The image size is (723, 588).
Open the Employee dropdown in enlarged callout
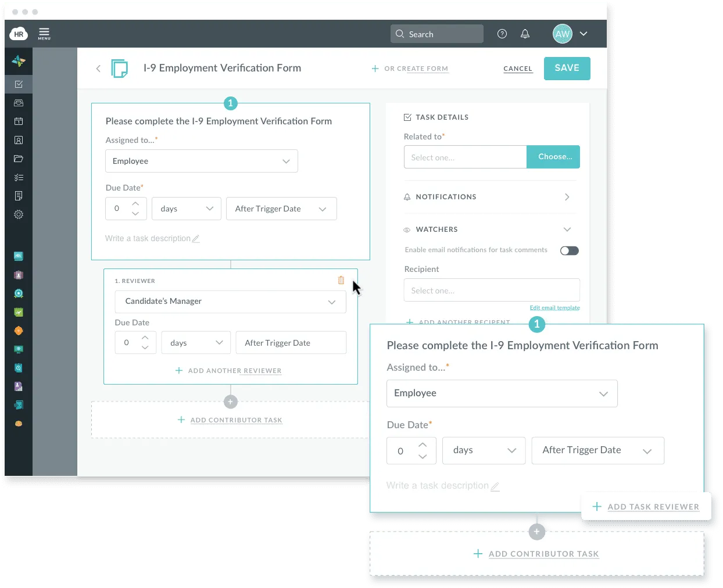[x=502, y=393]
